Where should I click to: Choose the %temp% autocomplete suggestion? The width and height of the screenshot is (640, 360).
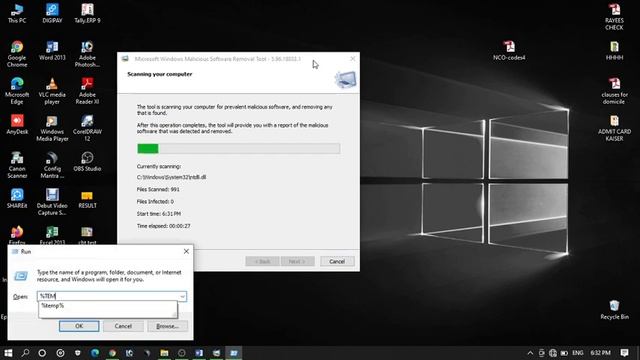(108, 306)
